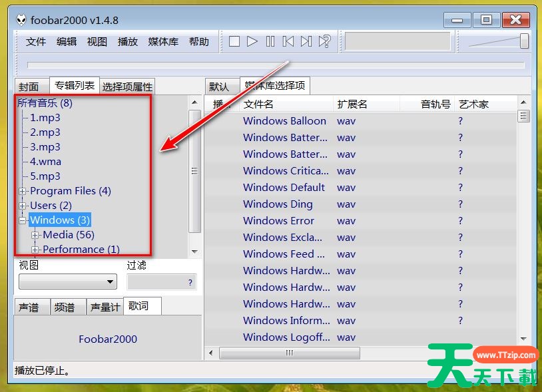The width and height of the screenshot is (542, 392).
Task: Select 2.mp3 in the album tree
Action: (45, 132)
